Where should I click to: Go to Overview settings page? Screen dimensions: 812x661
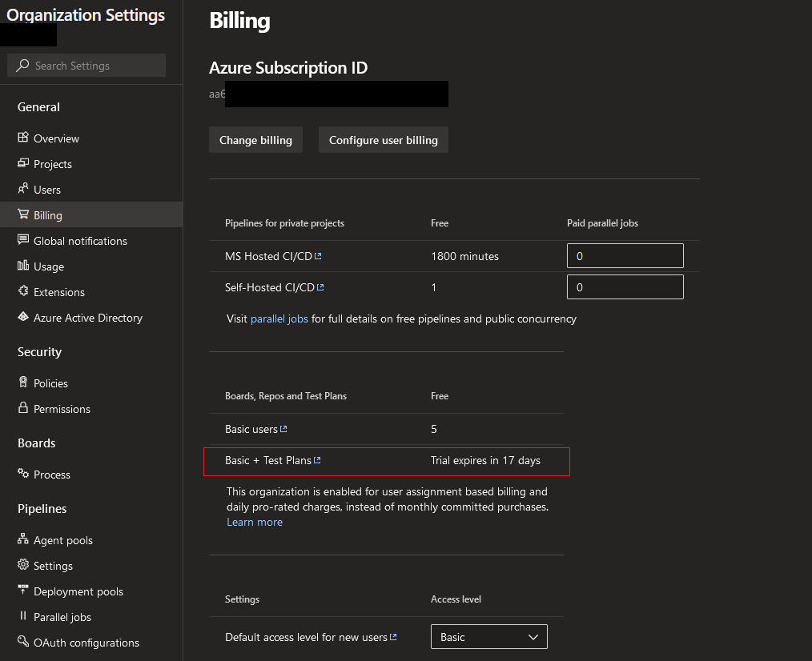pyautogui.click(x=56, y=138)
